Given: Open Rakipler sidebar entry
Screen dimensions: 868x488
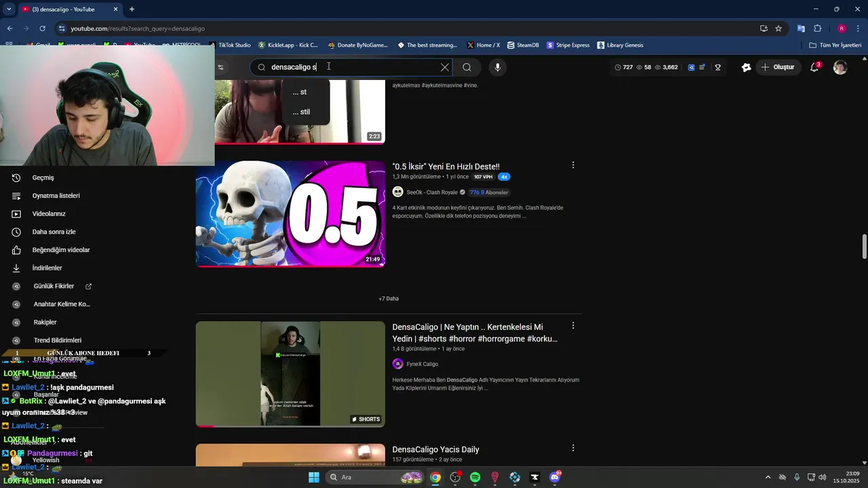Looking at the screenshot, I should click(45, 323).
